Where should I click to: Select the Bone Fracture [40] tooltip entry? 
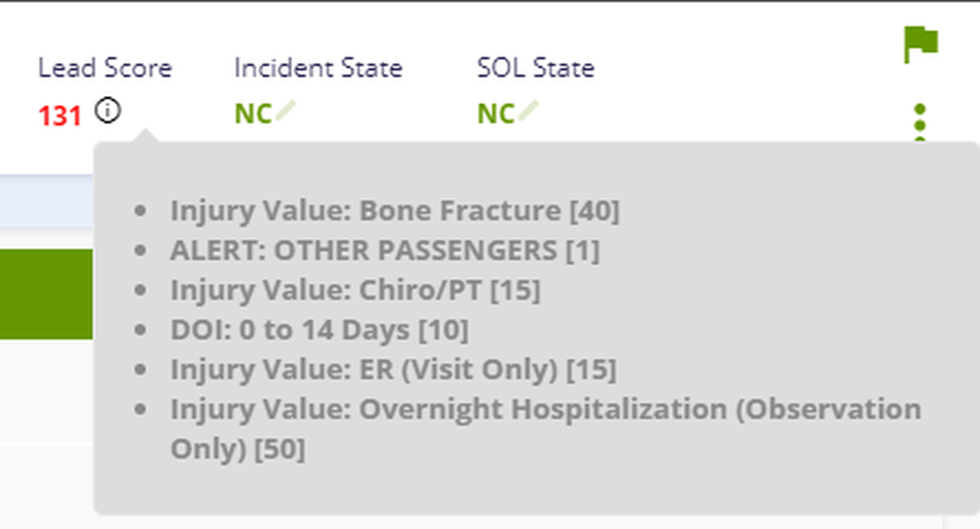click(395, 211)
